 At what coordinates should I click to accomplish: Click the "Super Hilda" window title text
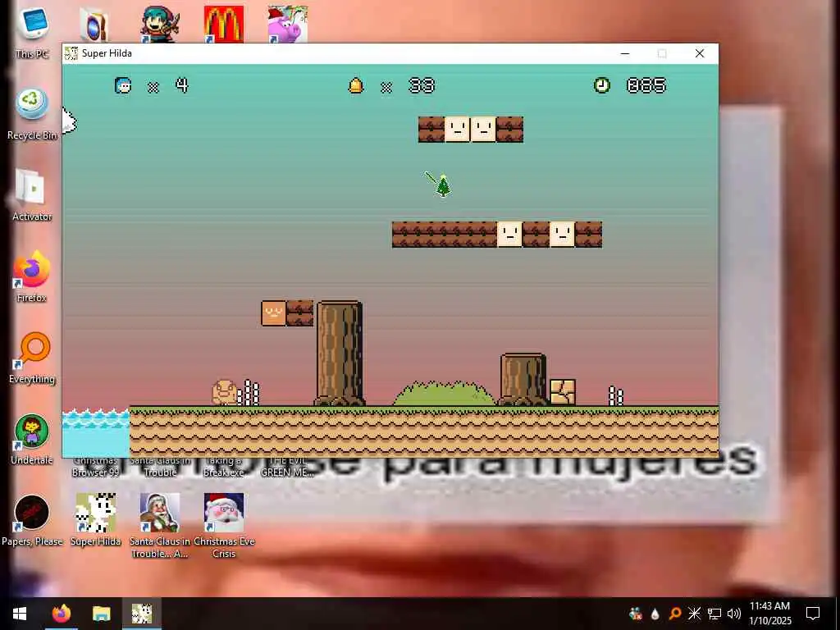[107, 53]
